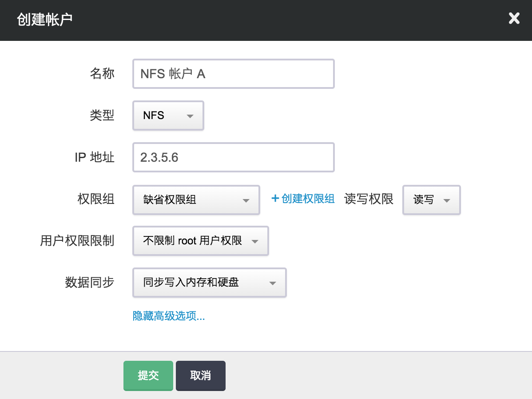This screenshot has width=532, height=399.
Task: Open the 同步写入内存和硬盘 dropdown
Action: click(209, 283)
